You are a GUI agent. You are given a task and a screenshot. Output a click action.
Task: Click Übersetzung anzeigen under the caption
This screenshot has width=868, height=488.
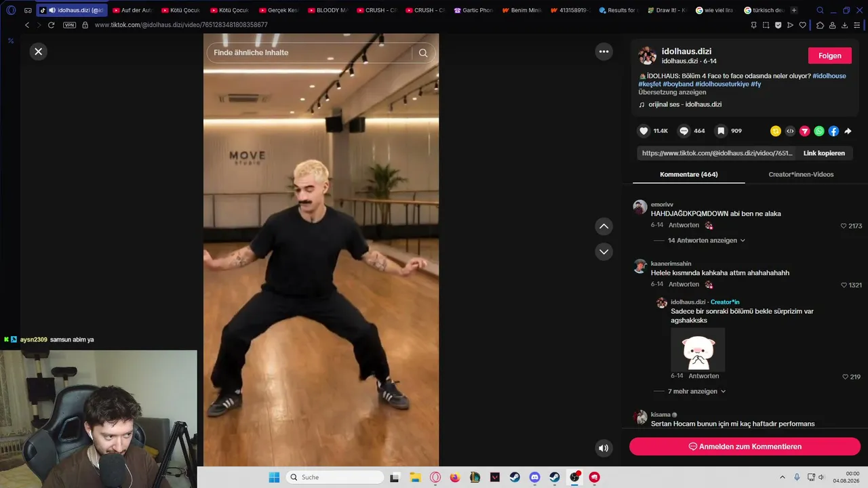[x=672, y=92]
